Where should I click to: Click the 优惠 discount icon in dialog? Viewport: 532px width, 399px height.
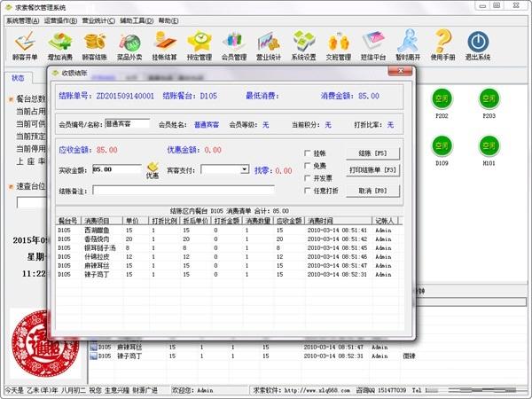tap(153, 170)
